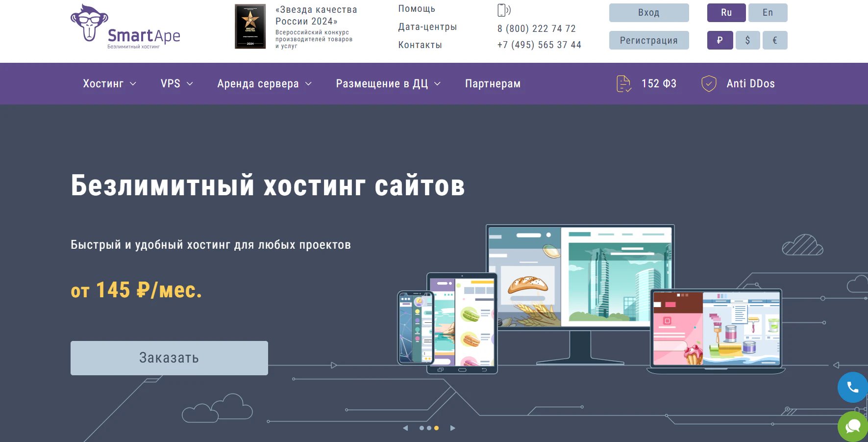This screenshot has width=868, height=442.
Task: Open the blue phone callback floating button
Action: [853, 388]
